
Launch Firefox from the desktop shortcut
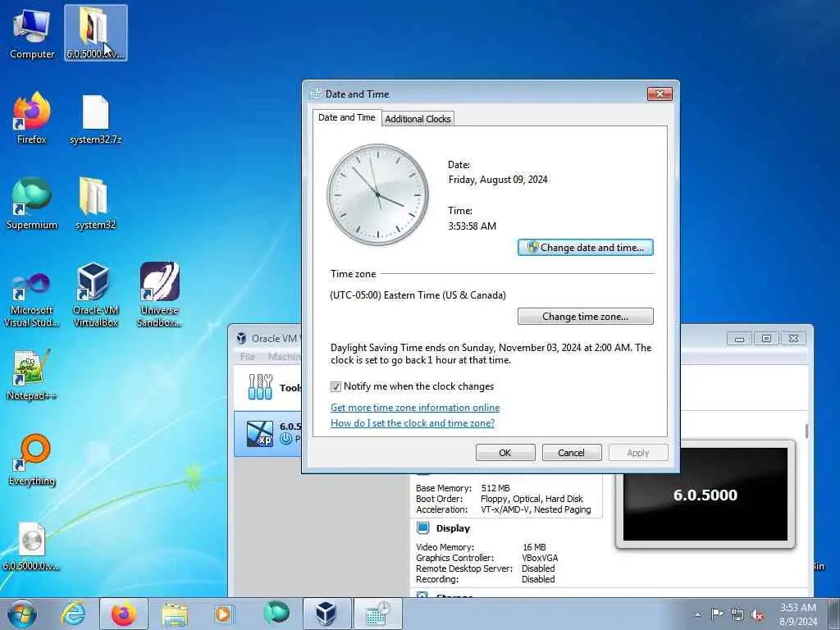(32, 118)
